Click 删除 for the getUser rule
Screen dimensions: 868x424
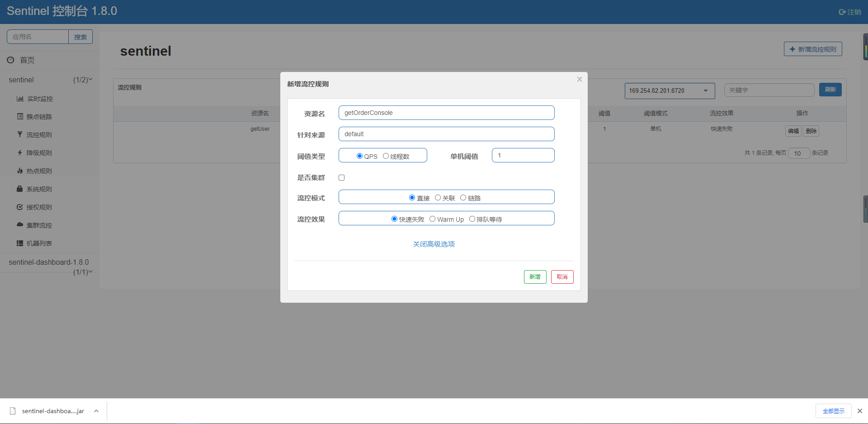pyautogui.click(x=811, y=131)
